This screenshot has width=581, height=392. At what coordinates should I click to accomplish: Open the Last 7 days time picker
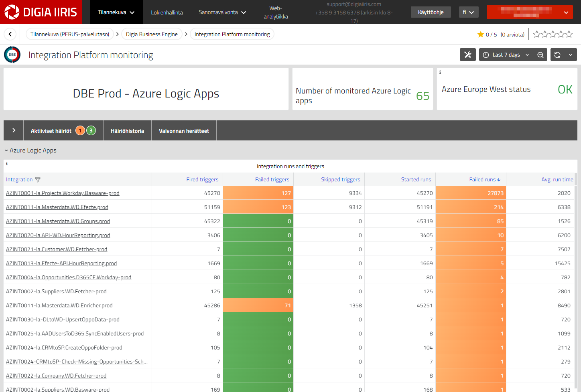(x=506, y=55)
